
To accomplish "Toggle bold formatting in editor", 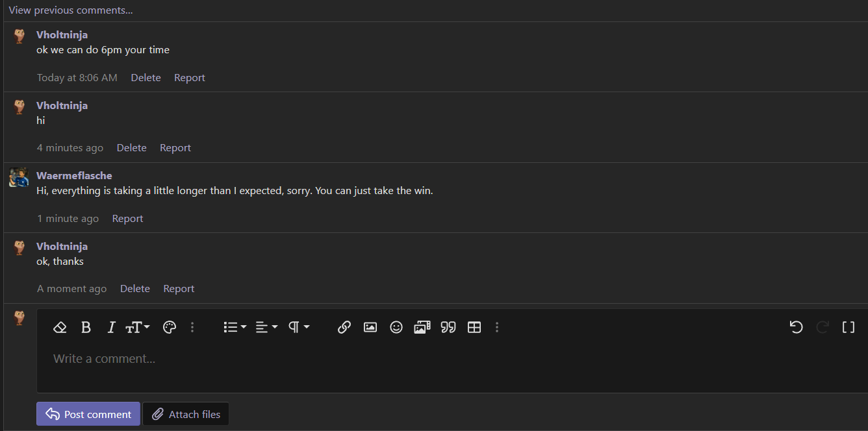I will click(86, 327).
